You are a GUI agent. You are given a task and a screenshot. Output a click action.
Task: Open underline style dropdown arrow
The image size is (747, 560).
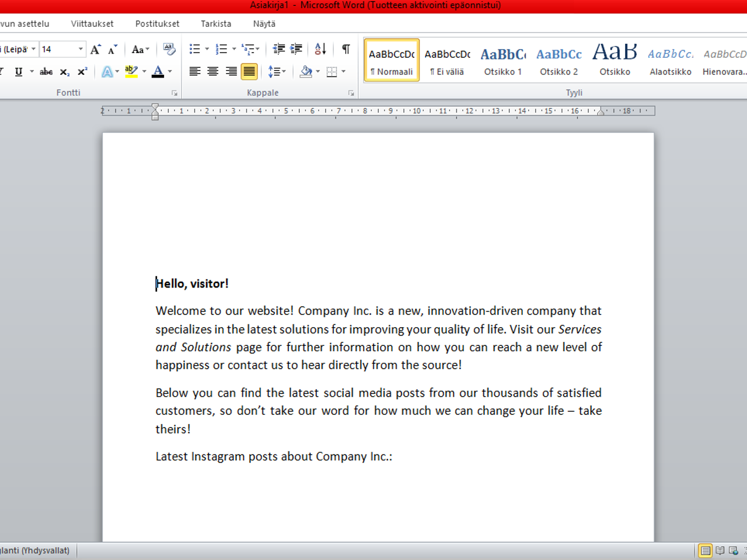click(32, 72)
